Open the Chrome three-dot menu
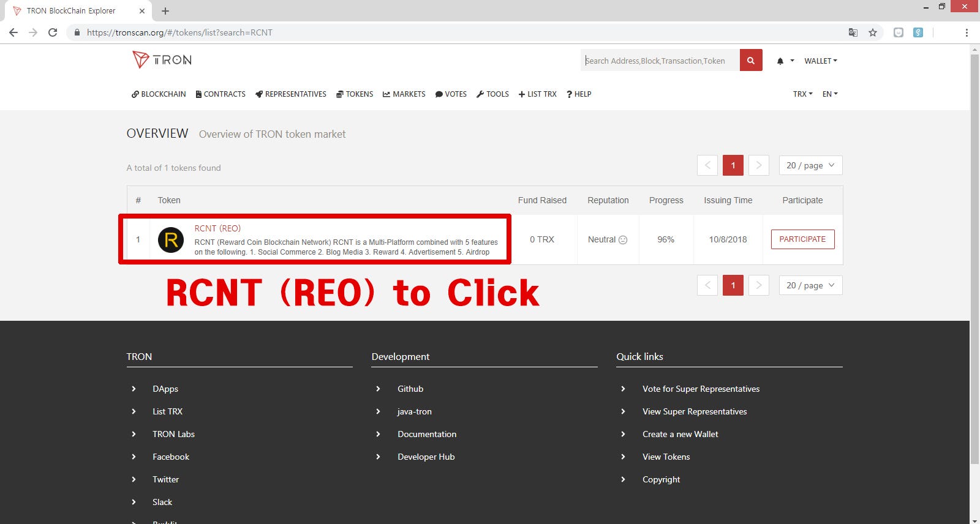The height and width of the screenshot is (524, 980). coord(967,32)
